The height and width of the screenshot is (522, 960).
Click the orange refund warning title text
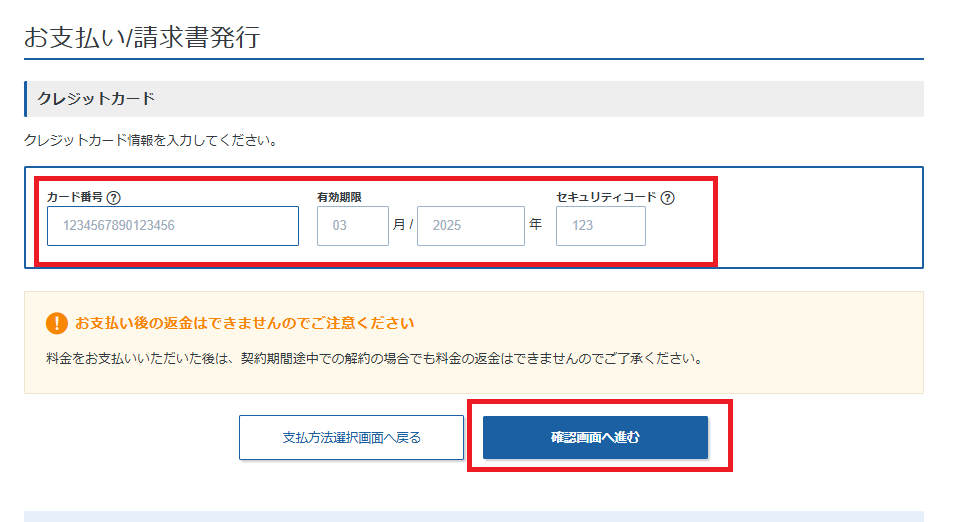point(244,324)
